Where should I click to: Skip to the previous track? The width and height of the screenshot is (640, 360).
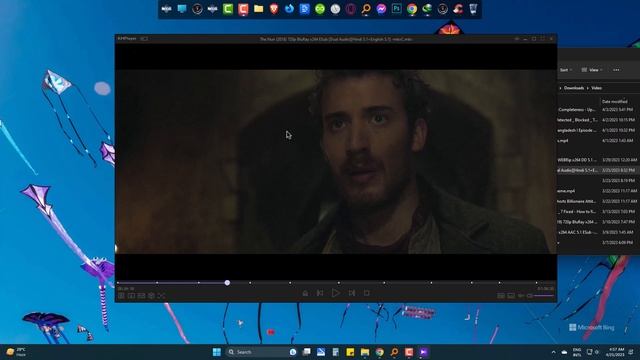[320, 293]
